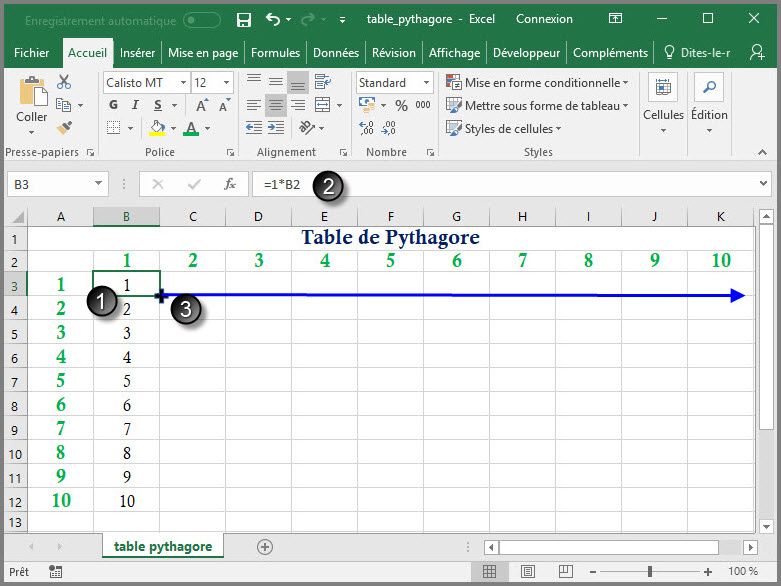Add a decimal place icon
Screen dimensions: 781x586
(367, 128)
